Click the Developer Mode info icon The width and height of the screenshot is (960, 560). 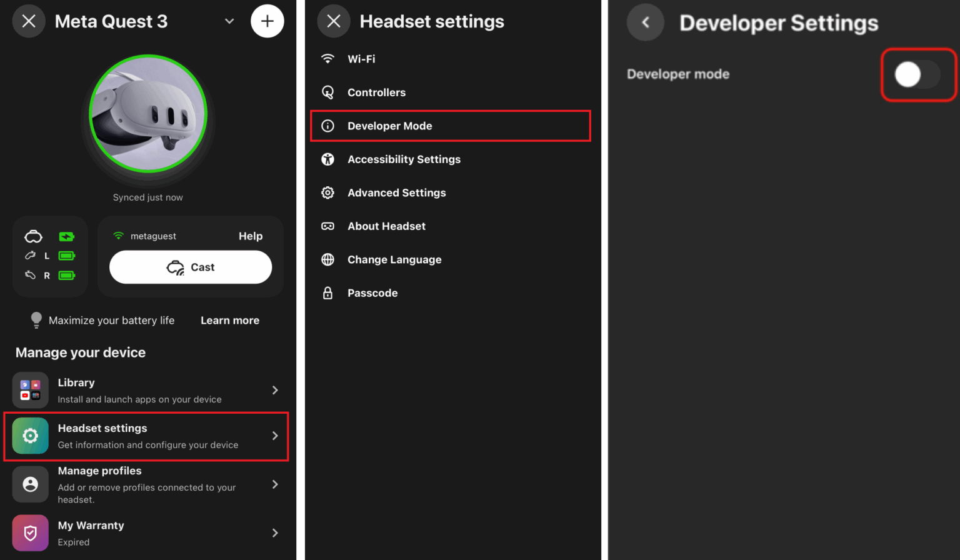pyautogui.click(x=328, y=126)
